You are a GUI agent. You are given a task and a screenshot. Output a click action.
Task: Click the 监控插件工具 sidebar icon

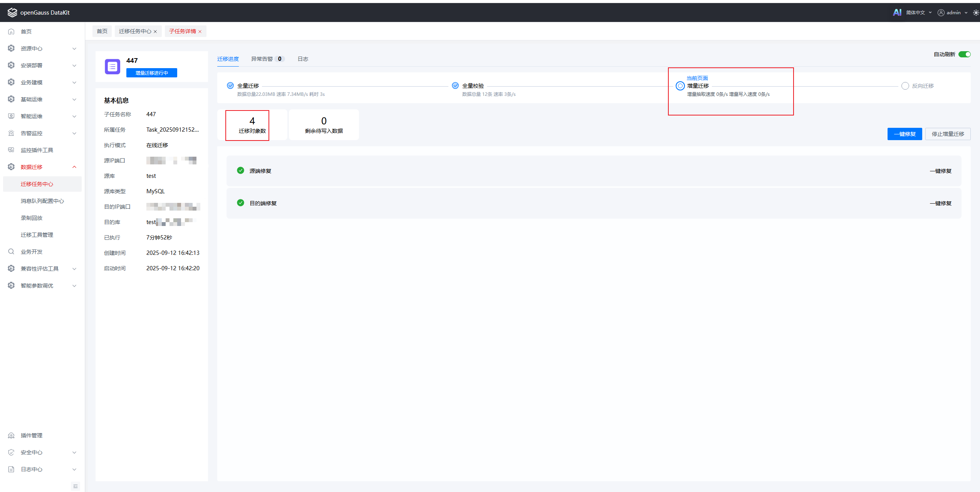tap(11, 150)
